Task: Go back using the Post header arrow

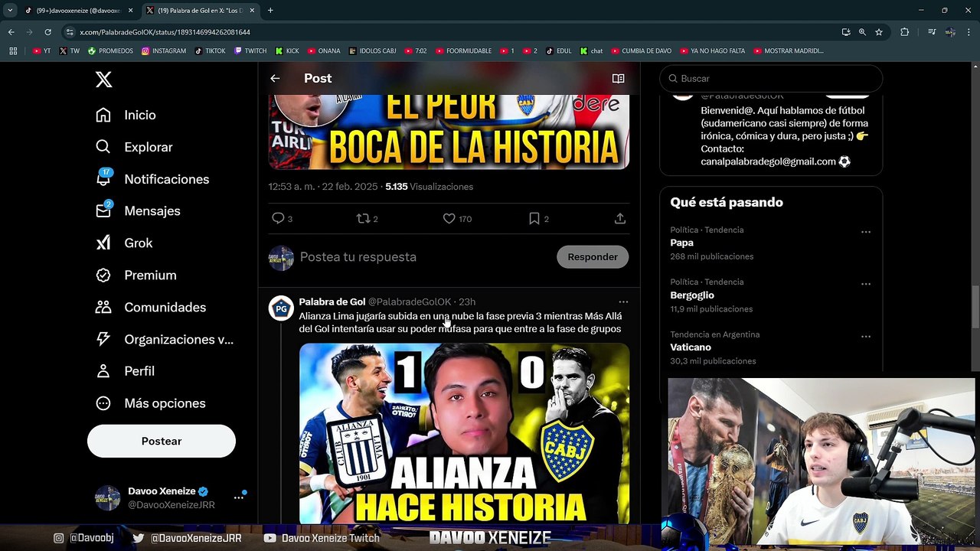Action: 275,78
